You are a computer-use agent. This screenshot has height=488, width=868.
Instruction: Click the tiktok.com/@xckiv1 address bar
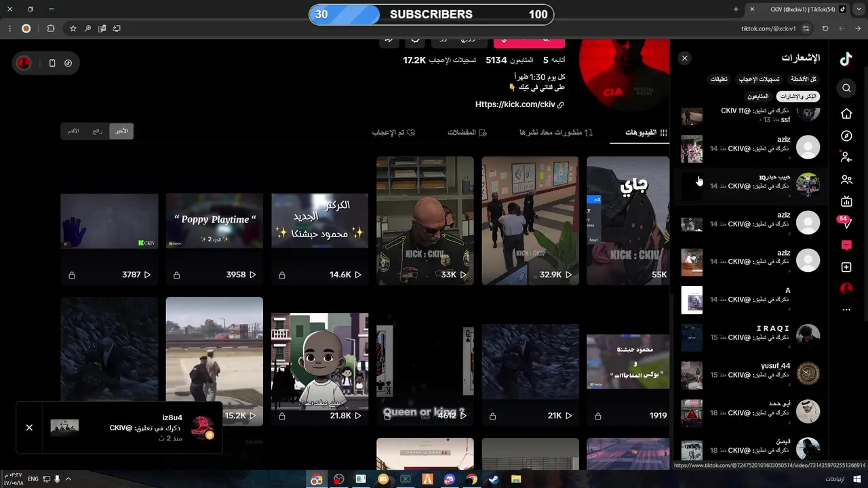pyautogui.click(x=768, y=28)
